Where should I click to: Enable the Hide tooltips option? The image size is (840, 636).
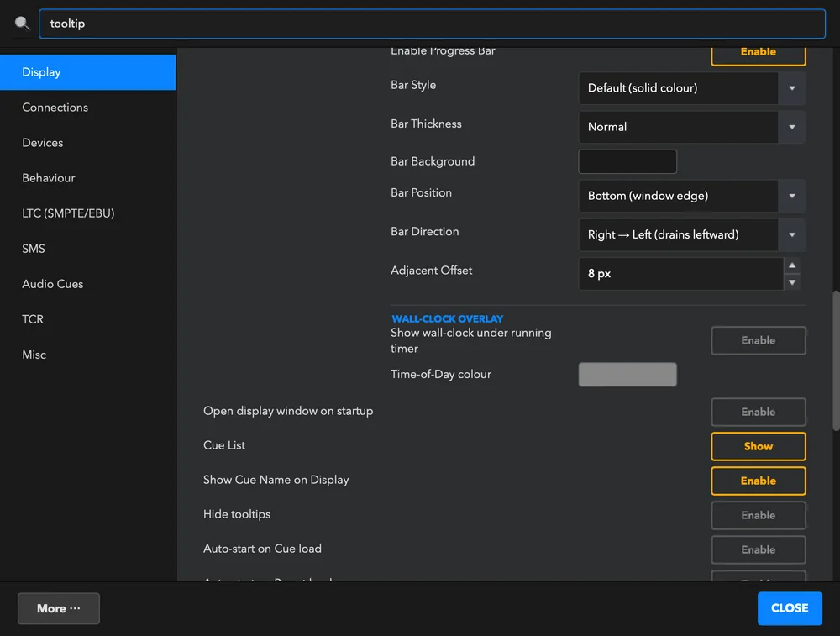758,516
